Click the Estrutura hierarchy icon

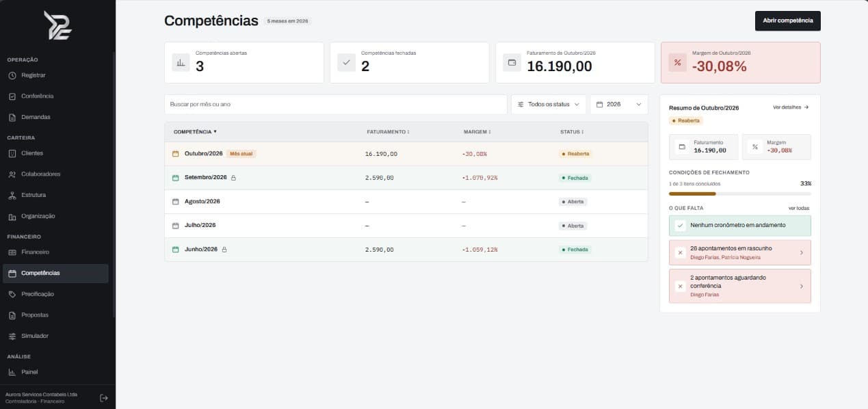(12, 195)
